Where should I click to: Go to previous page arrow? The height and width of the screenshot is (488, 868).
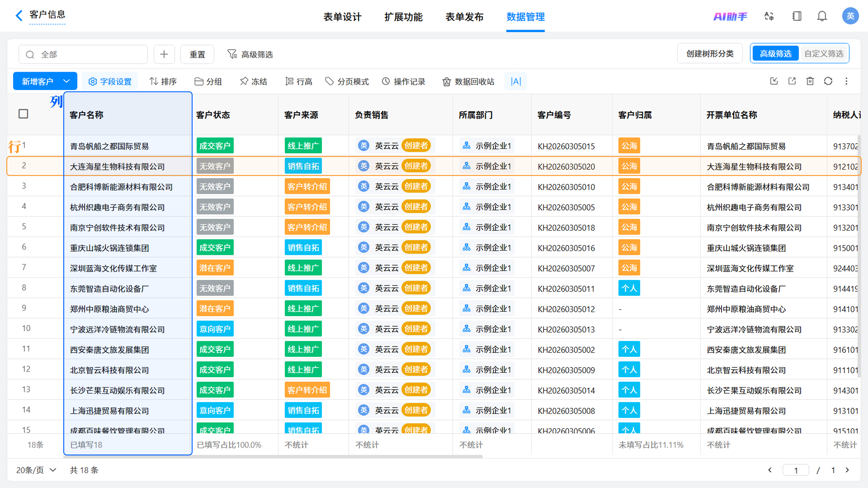click(770, 470)
